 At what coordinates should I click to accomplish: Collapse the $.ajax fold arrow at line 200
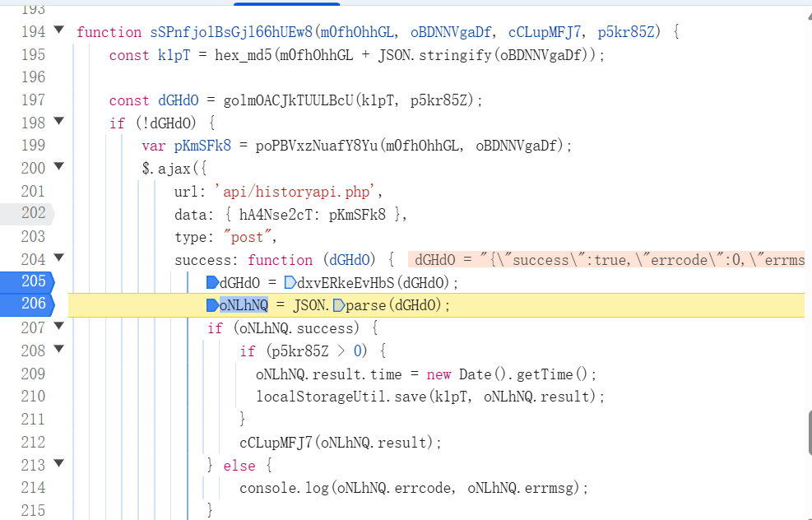pyautogui.click(x=59, y=165)
